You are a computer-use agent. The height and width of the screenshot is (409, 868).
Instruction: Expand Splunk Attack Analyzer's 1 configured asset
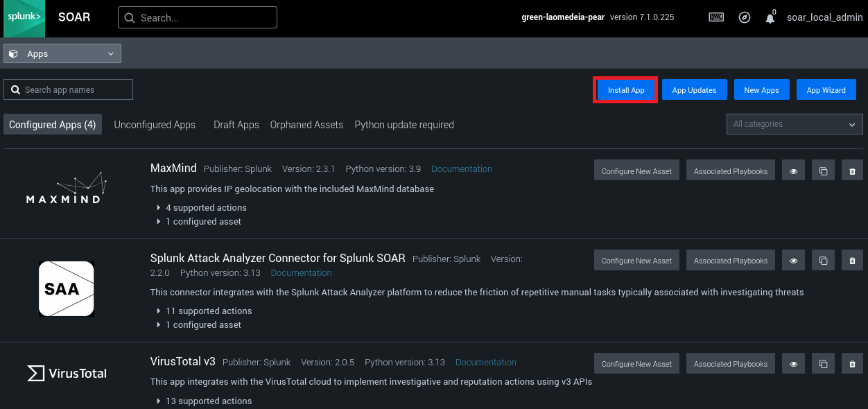point(202,324)
